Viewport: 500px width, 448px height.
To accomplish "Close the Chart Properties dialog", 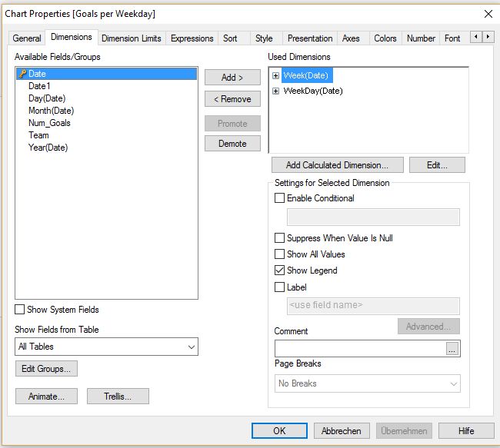I will click(x=488, y=13).
